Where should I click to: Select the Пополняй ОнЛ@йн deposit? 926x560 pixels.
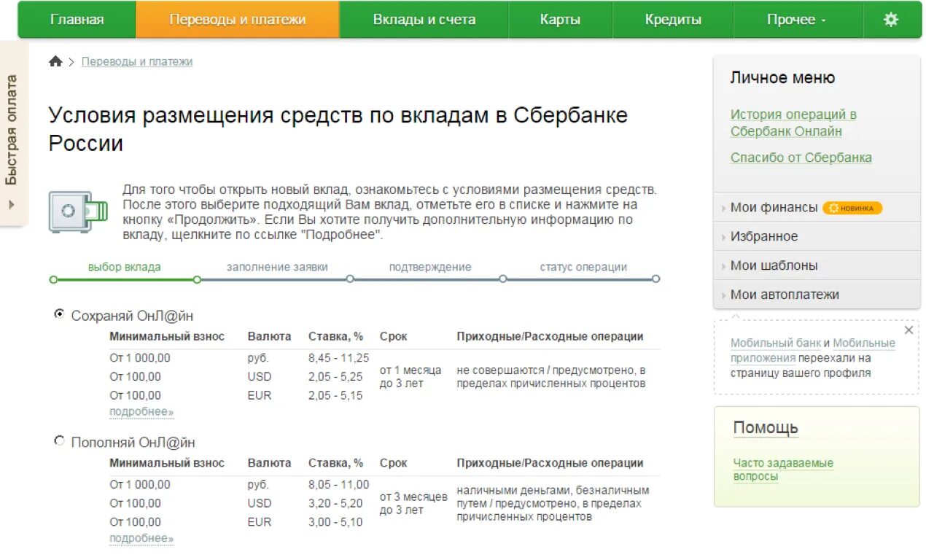[59, 440]
